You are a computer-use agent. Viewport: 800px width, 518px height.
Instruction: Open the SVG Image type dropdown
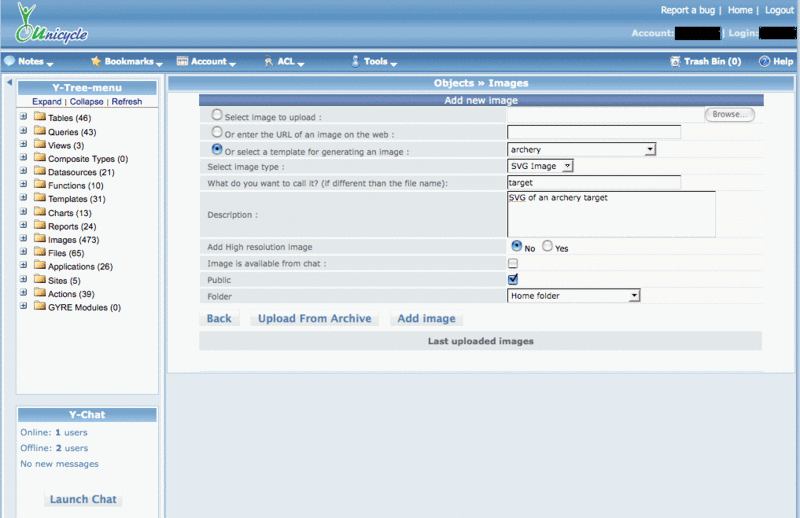pyautogui.click(x=540, y=166)
